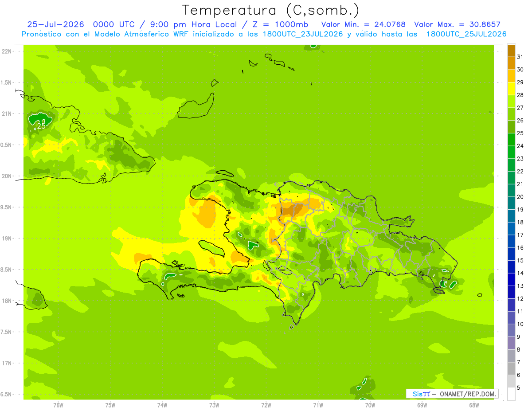Click the "21N" latitude label

[x=7, y=114]
